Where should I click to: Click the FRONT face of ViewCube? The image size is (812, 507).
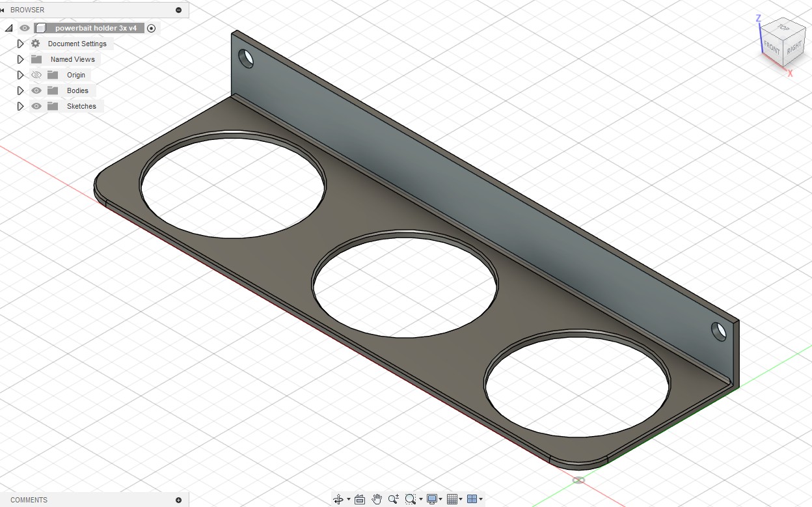pos(772,48)
